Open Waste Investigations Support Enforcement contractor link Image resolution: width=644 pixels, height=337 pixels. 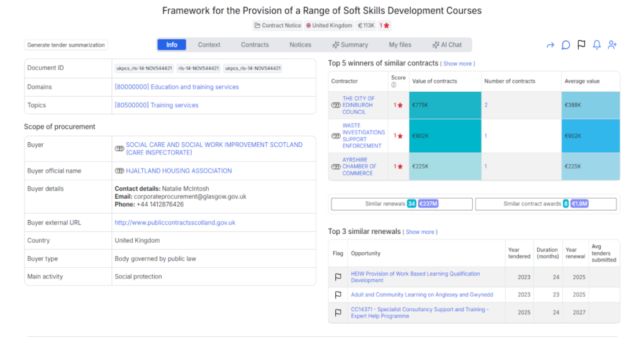click(364, 136)
